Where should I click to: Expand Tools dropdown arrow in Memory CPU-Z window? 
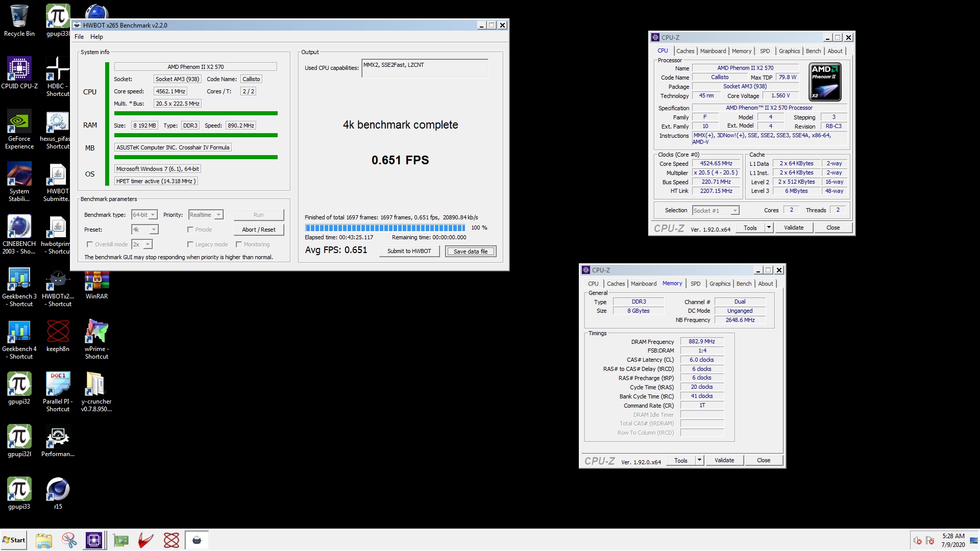coord(699,461)
